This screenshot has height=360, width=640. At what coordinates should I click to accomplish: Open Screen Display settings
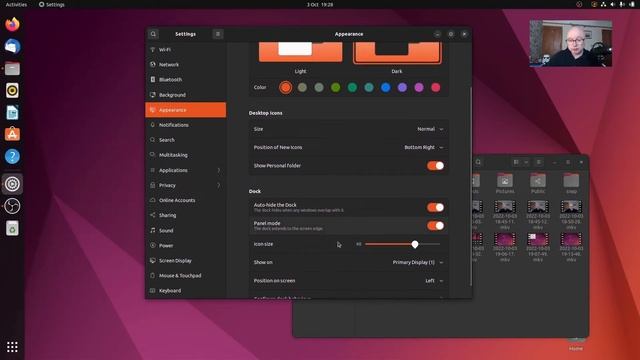click(x=186, y=260)
